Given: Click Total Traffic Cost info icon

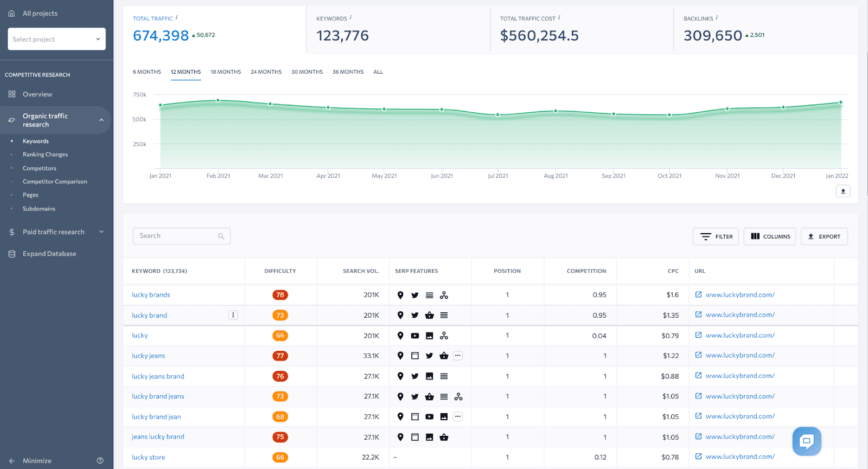Looking at the screenshot, I should [559, 17].
